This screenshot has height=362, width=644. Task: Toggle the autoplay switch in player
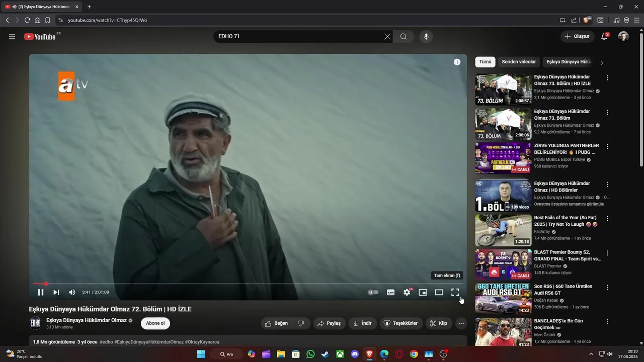click(373, 292)
